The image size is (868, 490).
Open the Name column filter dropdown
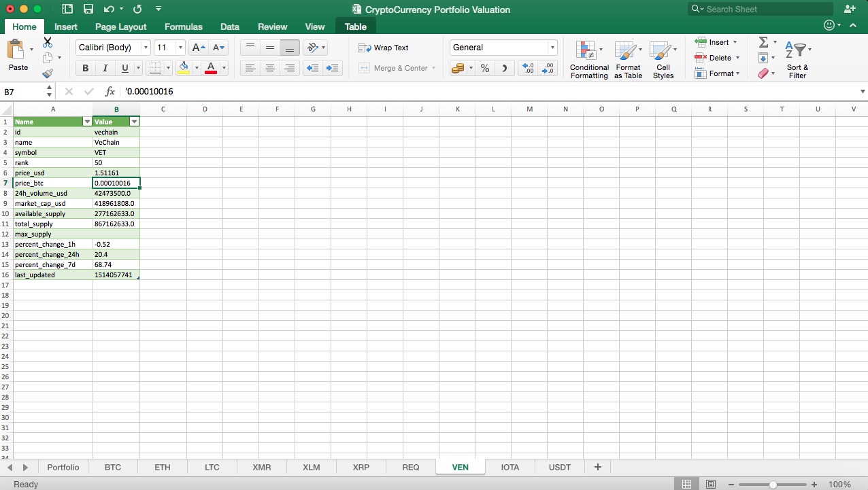(87, 122)
